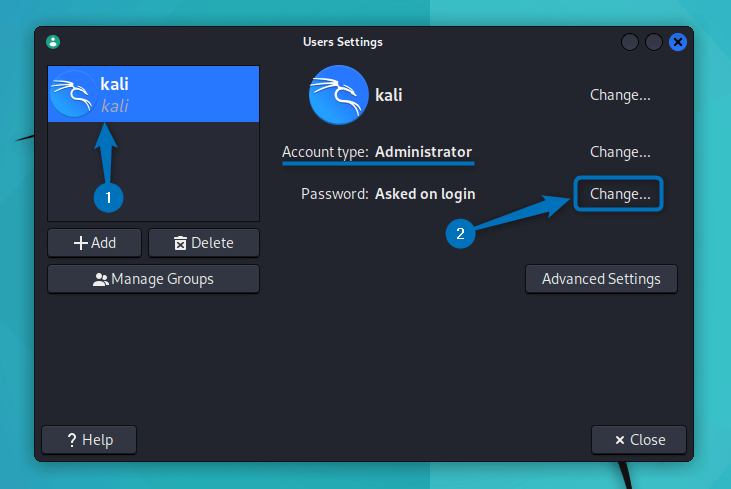Click Change next to the kali user name

pyautogui.click(x=620, y=95)
